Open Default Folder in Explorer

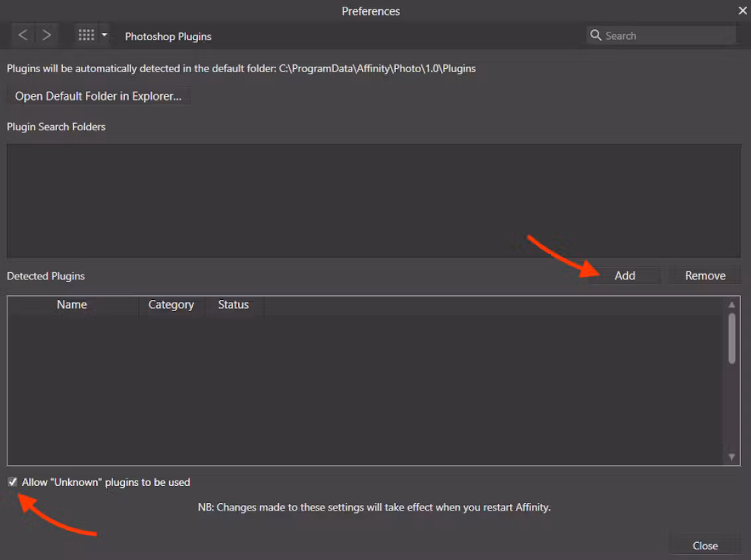point(99,96)
